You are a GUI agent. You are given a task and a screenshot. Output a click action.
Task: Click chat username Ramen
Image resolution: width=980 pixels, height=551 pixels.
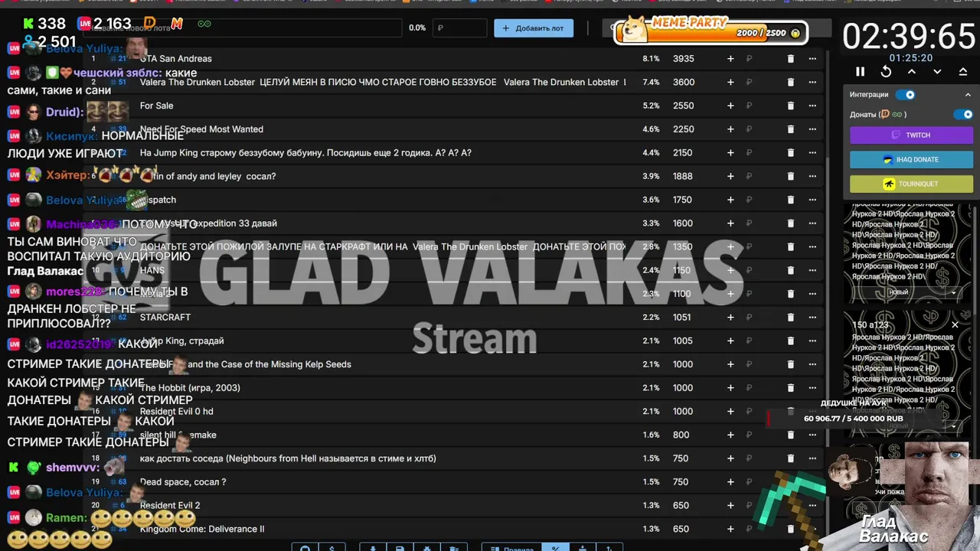[67, 517]
